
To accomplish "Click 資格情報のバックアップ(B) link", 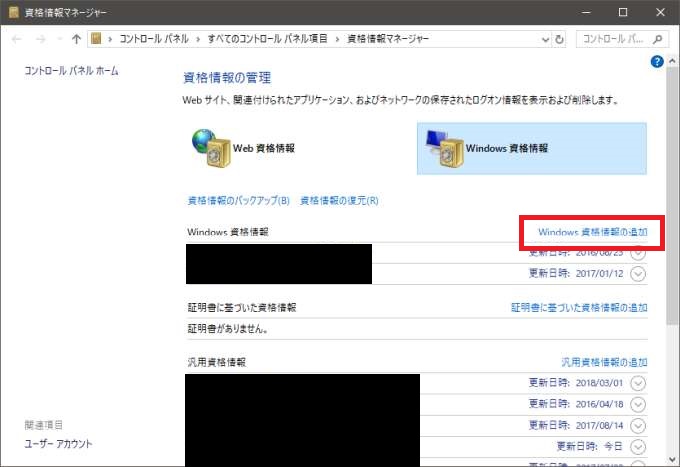I will tap(239, 201).
